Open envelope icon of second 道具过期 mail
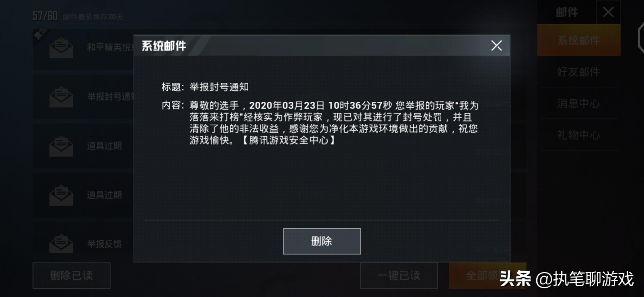 click(x=61, y=195)
